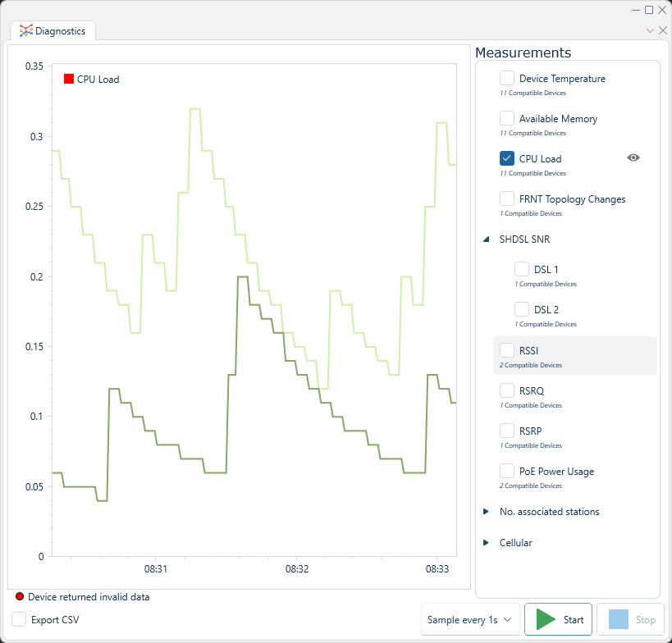Click the Diagnostics tab icon
The image size is (672, 643).
(x=25, y=31)
